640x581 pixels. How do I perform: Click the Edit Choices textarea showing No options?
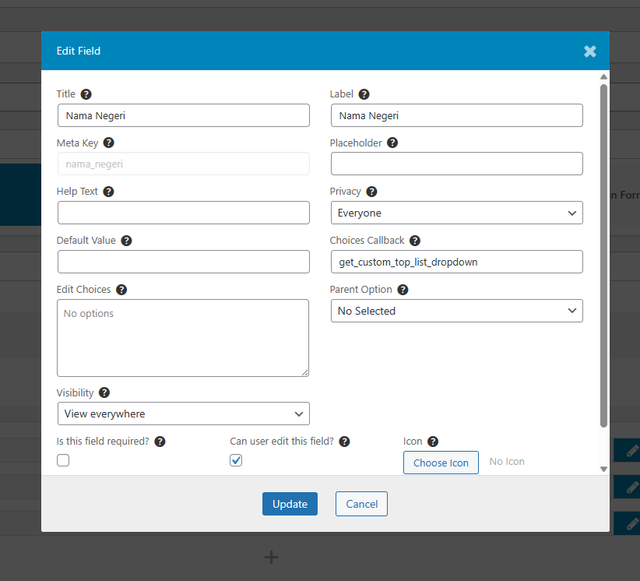click(183, 338)
